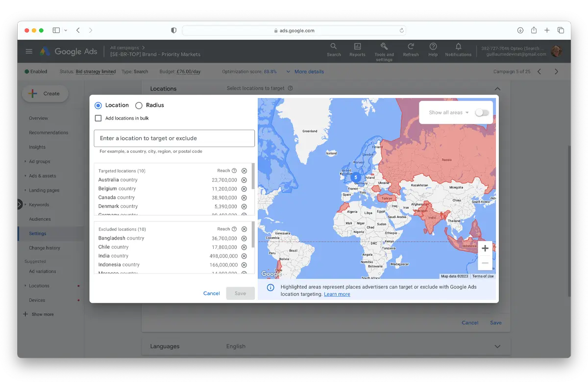
Task: Expand the Languages section chevron
Action: (497, 346)
